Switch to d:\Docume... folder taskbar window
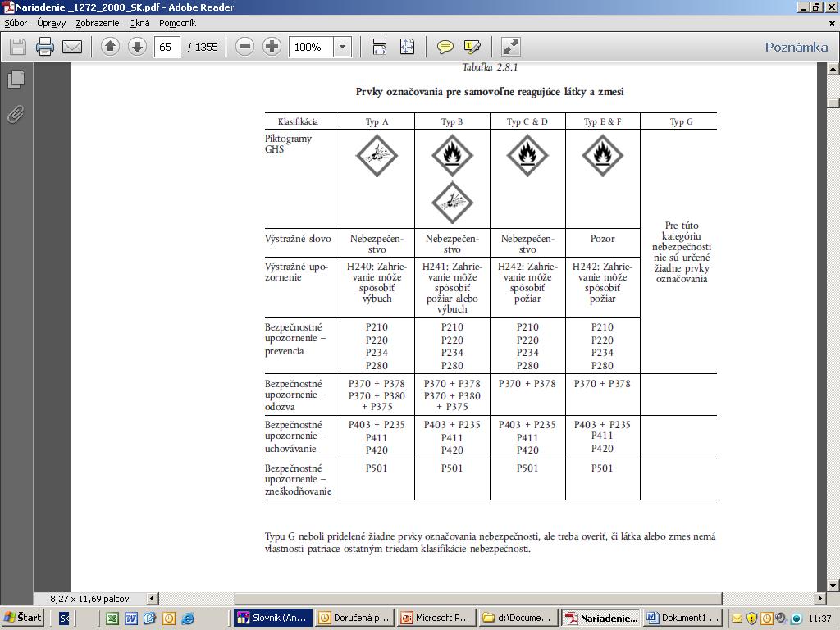This screenshot has width=840, height=630. click(518, 618)
